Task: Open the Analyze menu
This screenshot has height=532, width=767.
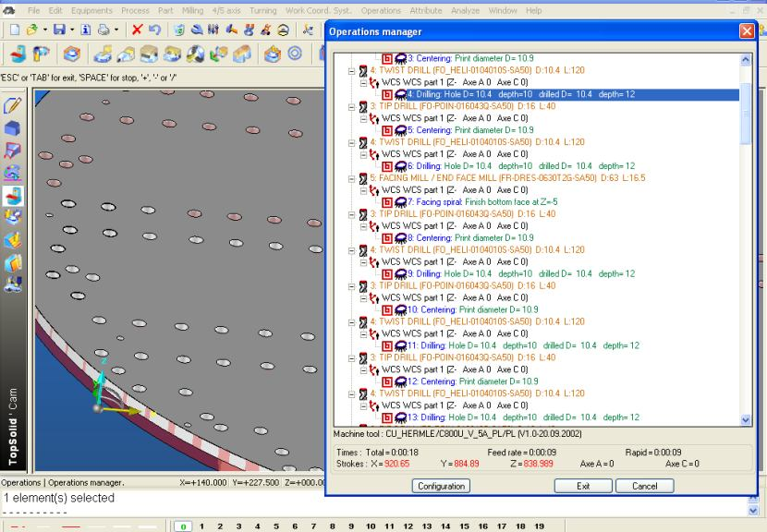Action: (x=465, y=10)
